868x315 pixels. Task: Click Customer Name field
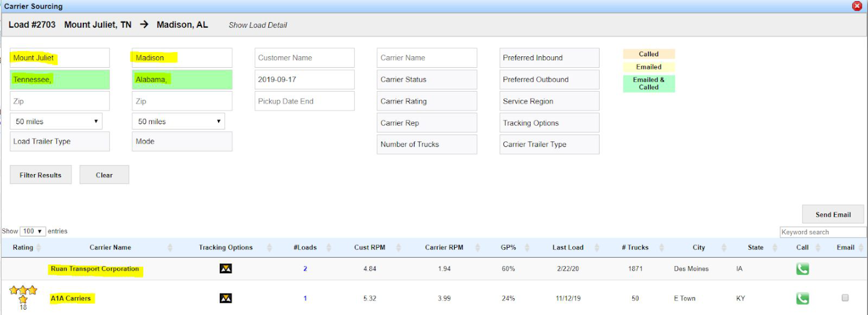point(304,57)
